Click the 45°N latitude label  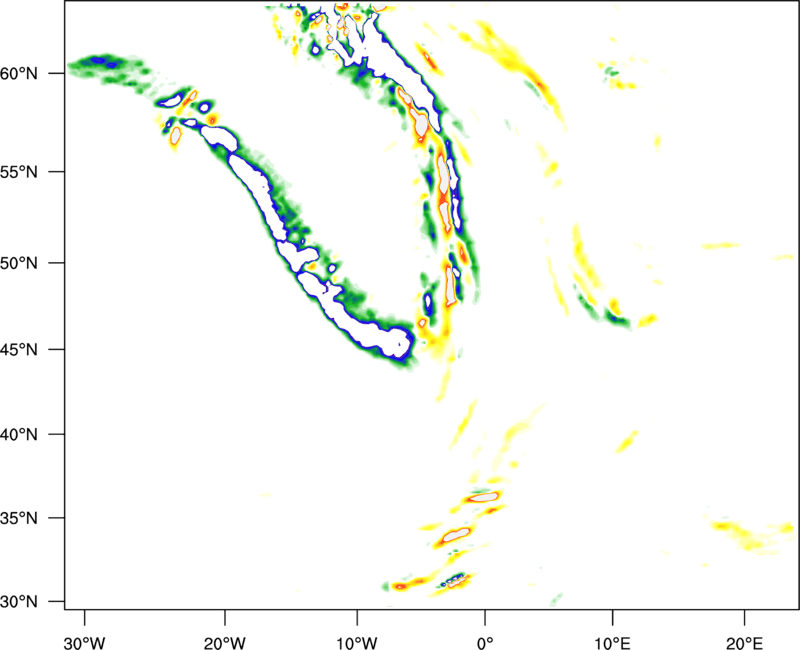click(19, 350)
